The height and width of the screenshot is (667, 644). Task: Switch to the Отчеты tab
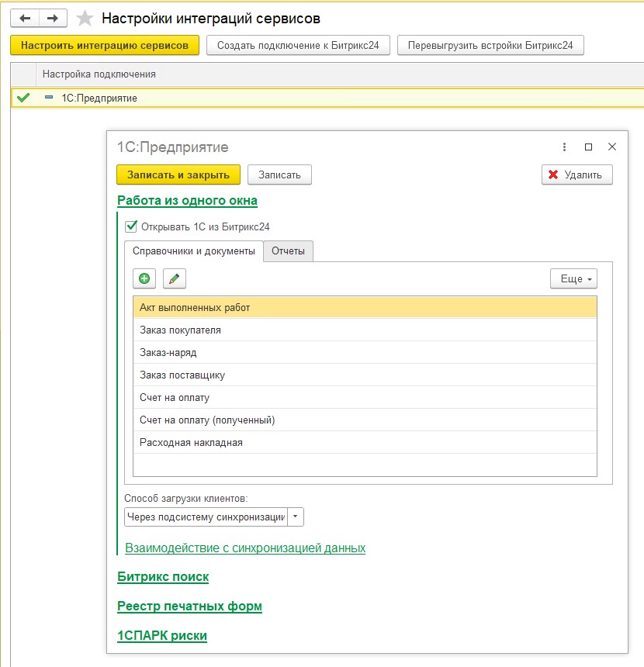point(288,251)
